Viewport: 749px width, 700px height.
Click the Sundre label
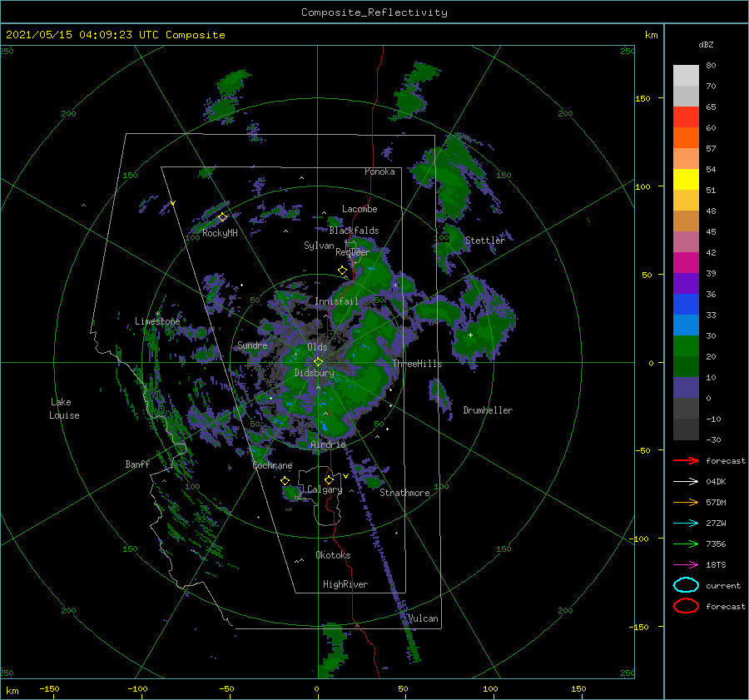coord(253,345)
